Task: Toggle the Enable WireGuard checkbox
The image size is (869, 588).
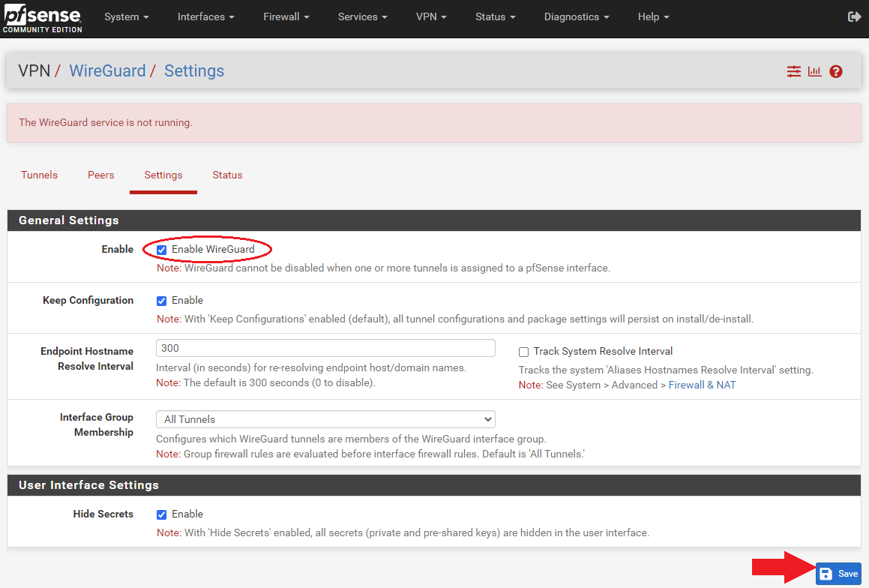Action: pos(161,250)
